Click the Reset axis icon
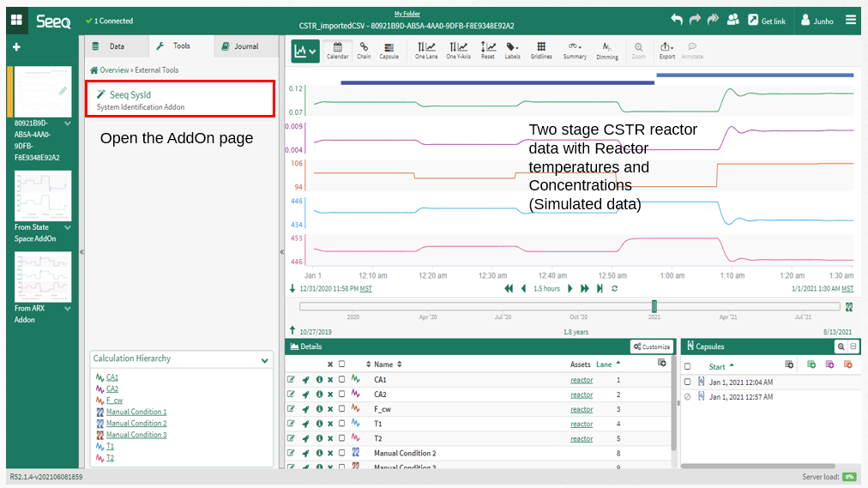The width and height of the screenshot is (868, 488). 487,51
